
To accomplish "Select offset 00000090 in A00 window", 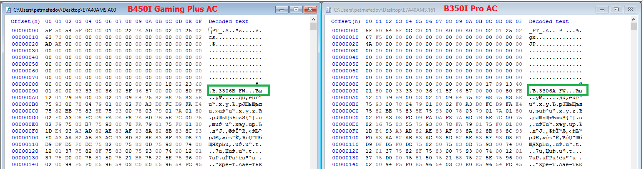I will point(25,91).
